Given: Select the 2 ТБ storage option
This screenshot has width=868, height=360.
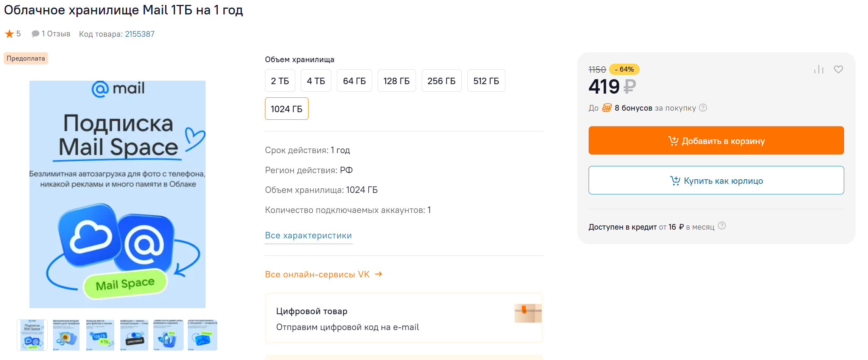Looking at the screenshot, I should pyautogui.click(x=280, y=81).
